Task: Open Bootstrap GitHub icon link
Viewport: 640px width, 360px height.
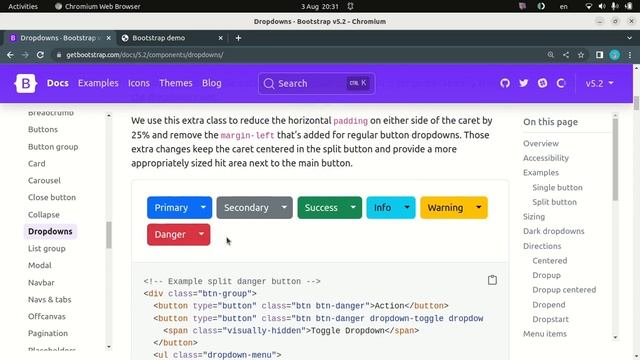Action: 505,83
